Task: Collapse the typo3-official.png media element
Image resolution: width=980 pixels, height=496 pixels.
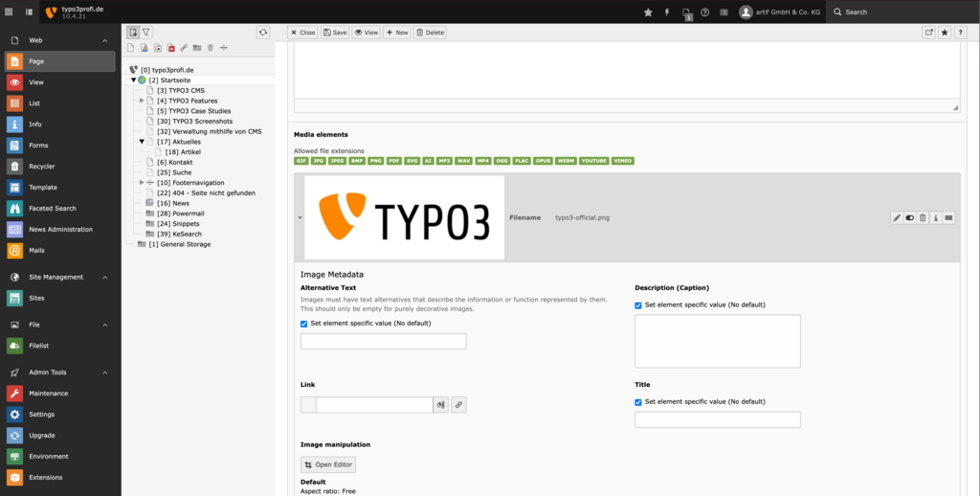Action: [x=300, y=217]
